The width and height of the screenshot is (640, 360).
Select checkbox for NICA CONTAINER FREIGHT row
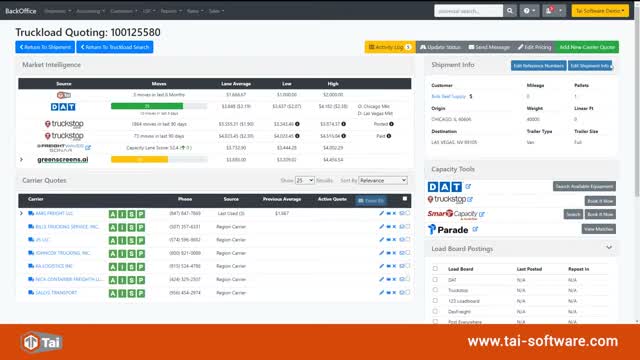407,279
